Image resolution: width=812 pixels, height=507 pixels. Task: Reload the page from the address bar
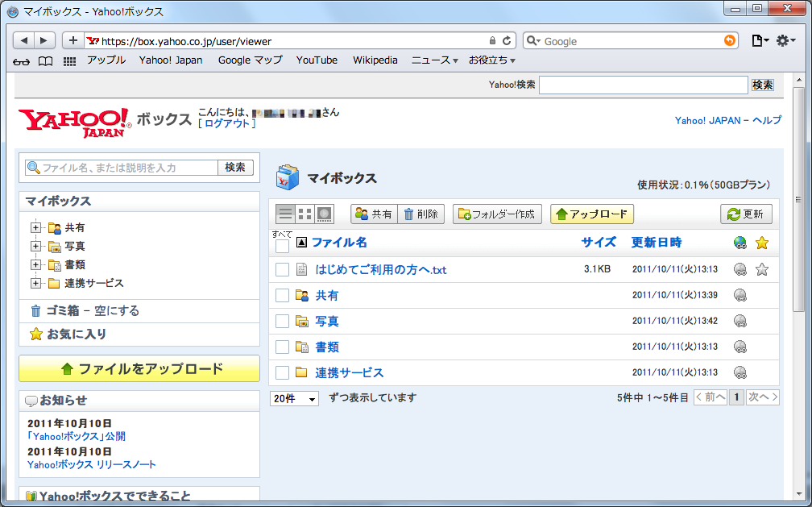507,40
